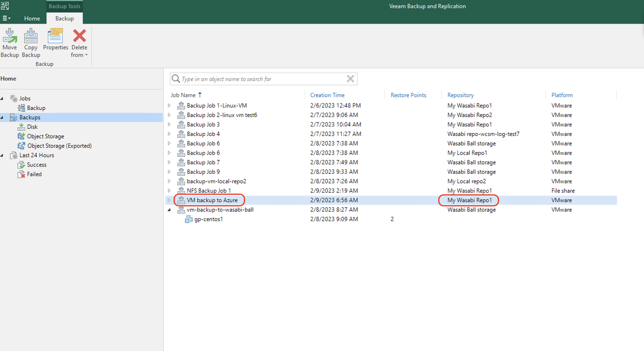Collapse the Last 24 Hours node
644x351 pixels.
point(2,155)
